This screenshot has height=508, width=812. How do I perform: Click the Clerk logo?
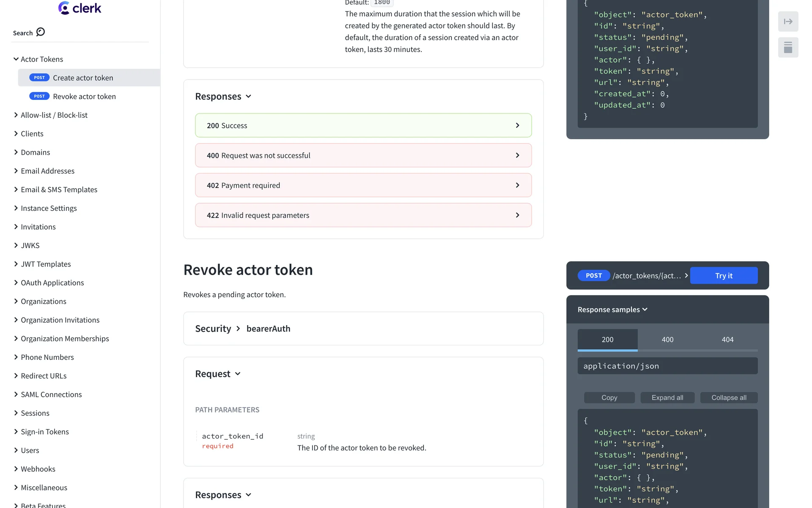80,8
